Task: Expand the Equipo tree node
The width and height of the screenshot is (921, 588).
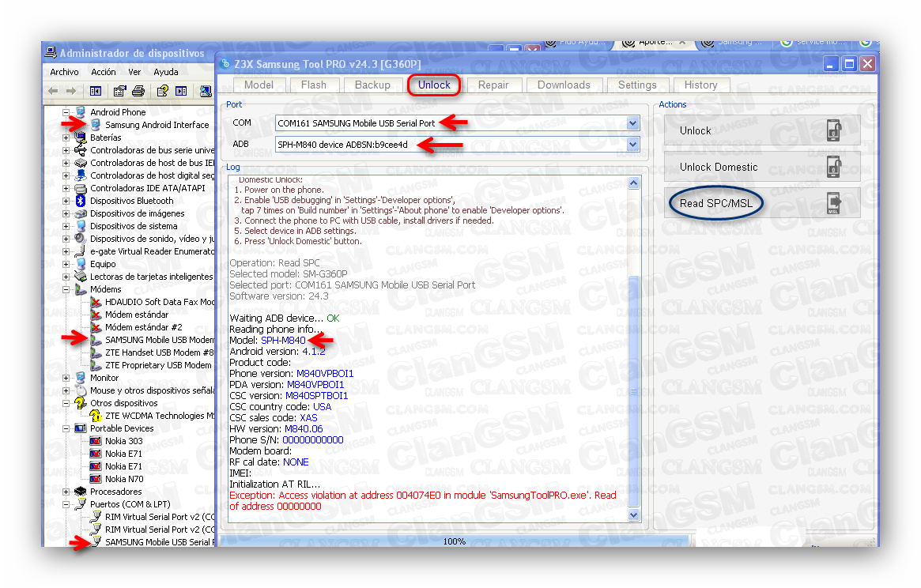Action: click(x=66, y=264)
